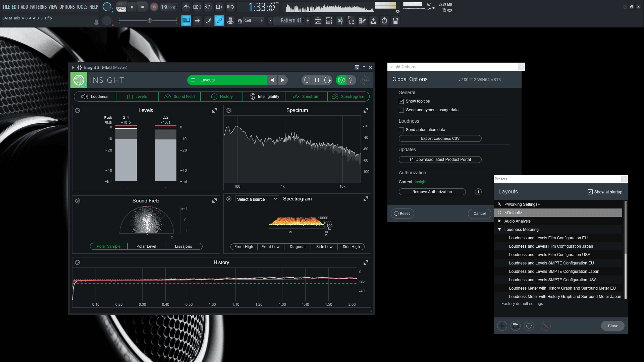Check Send automation data checkbox

point(401,130)
